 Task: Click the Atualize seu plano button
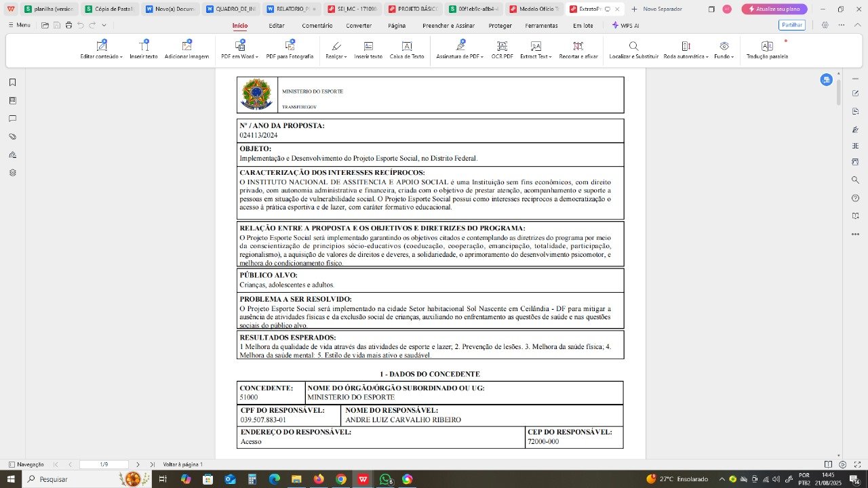pyautogui.click(x=774, y=9)
